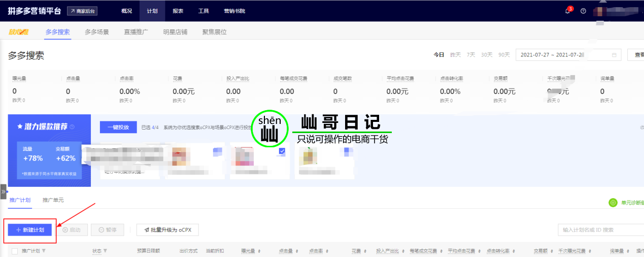644x257 pixels.
Task: Click the 启动 button
Action: tap(72, 230)
